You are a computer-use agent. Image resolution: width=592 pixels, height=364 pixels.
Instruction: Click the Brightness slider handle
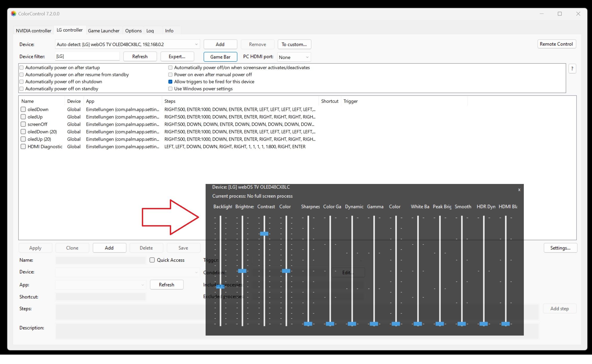click(x=242, y=271)
